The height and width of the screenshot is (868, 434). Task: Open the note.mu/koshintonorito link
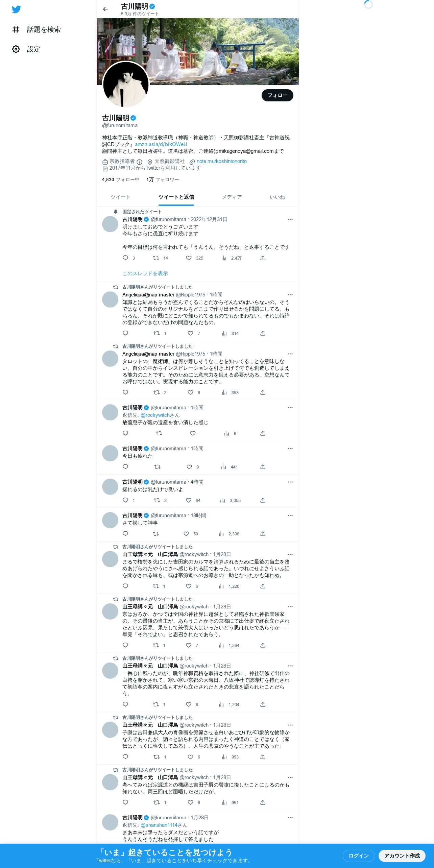click(221, 161)
